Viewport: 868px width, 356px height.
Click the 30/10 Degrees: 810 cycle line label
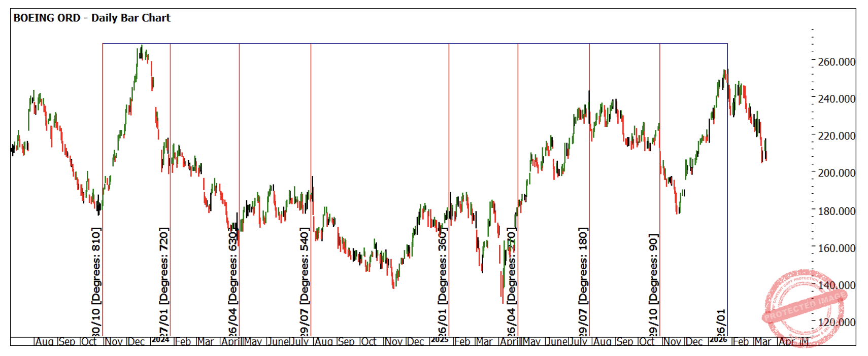[x=96, y=281]
